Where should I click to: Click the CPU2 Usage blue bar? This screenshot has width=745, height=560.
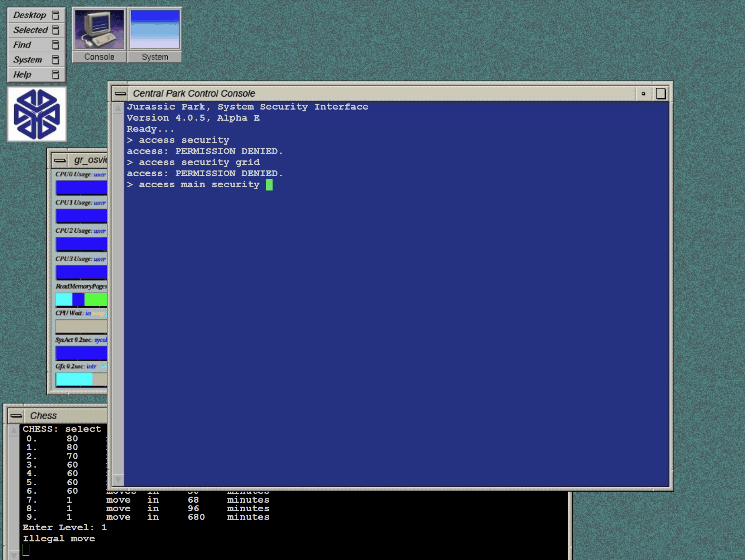point(81,244)
